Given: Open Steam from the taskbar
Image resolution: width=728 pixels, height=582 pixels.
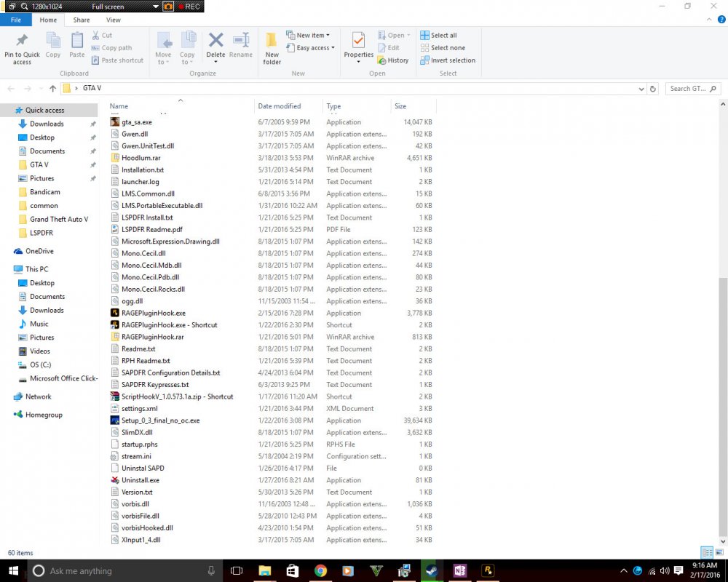Looking at the screenshot, I should click(432, 571).
